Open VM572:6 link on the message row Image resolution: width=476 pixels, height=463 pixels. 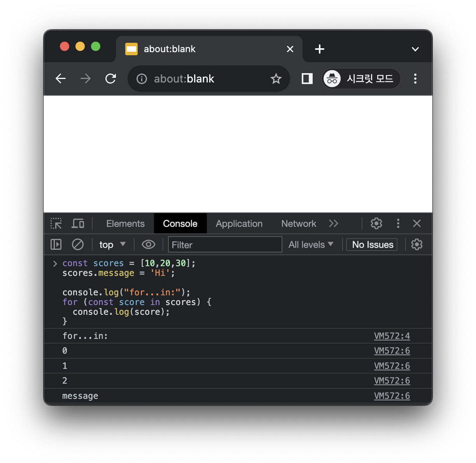tap(392, 396)
